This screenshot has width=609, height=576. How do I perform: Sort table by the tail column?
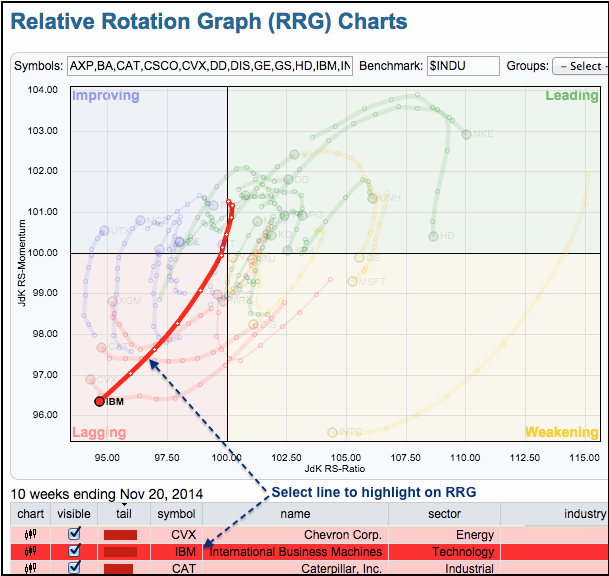pyautogui.click(x=123, y=515)
